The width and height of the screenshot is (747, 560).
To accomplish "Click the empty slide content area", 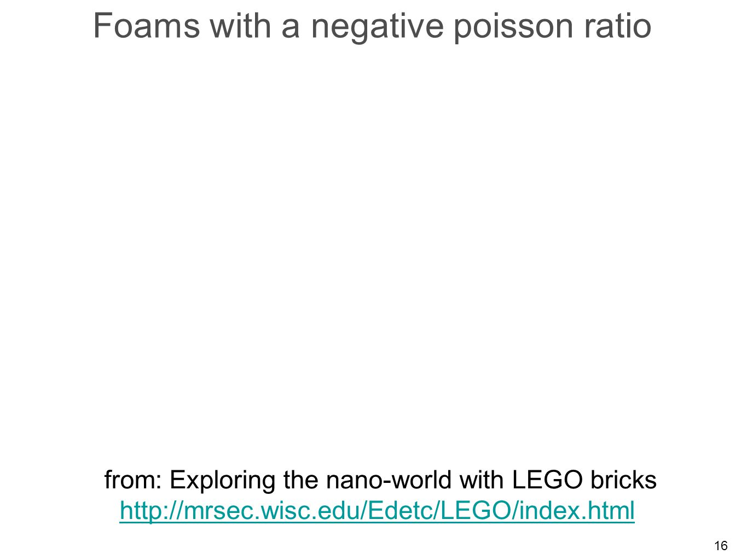I will (373, 252).
